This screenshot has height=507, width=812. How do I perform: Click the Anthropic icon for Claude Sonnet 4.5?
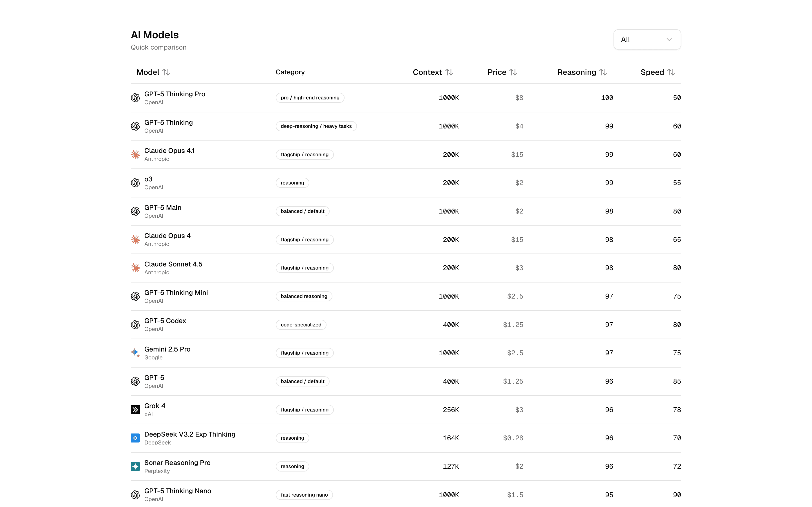tap(135, 268)
